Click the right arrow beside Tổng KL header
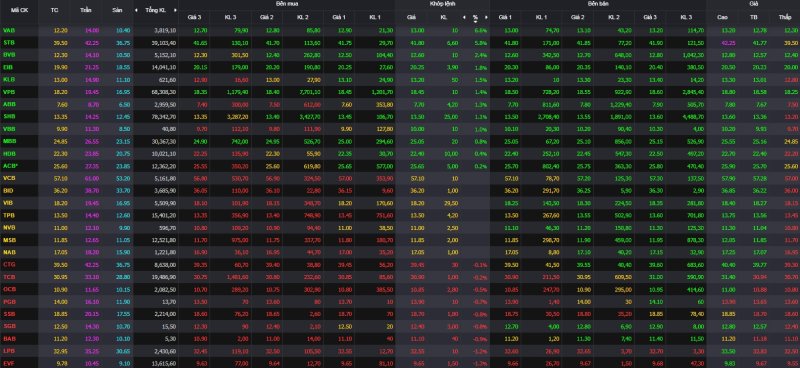Screen dimensions: 800x368 [x=176, y=10]
